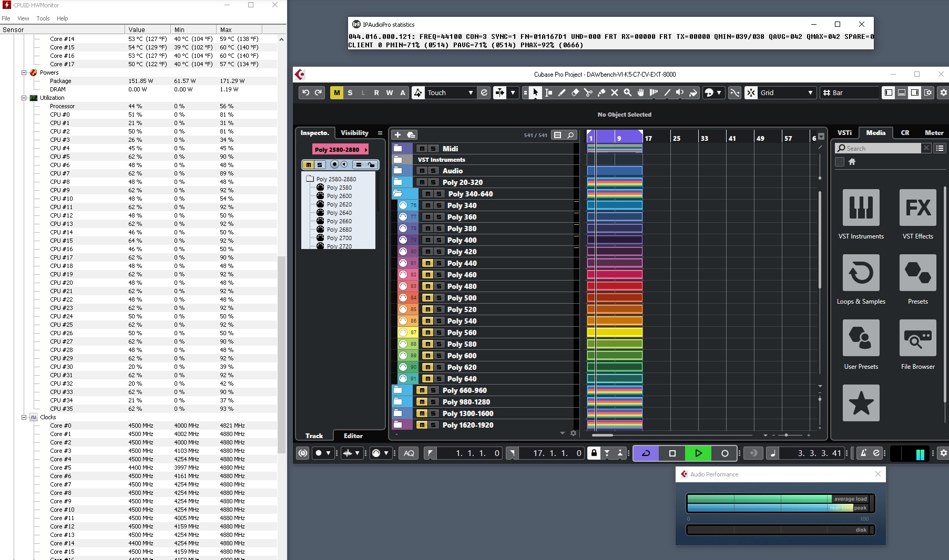Expand the Poly 20-320 folder track
Image resolution: width=949 pixels, height=560 pixels.
click(398, 182)
